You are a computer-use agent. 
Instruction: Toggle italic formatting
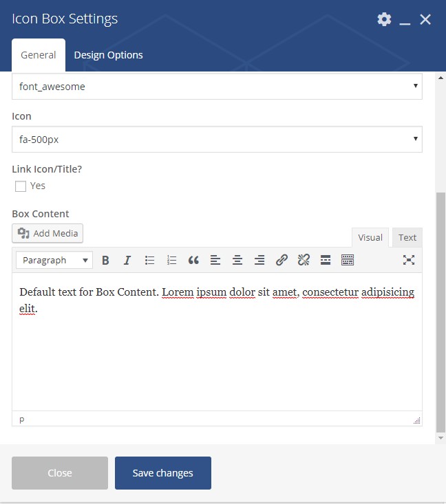(127, 260)
